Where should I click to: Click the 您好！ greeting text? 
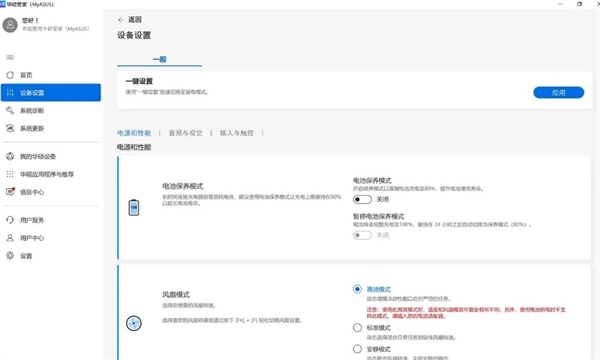(x=30, y=20)
